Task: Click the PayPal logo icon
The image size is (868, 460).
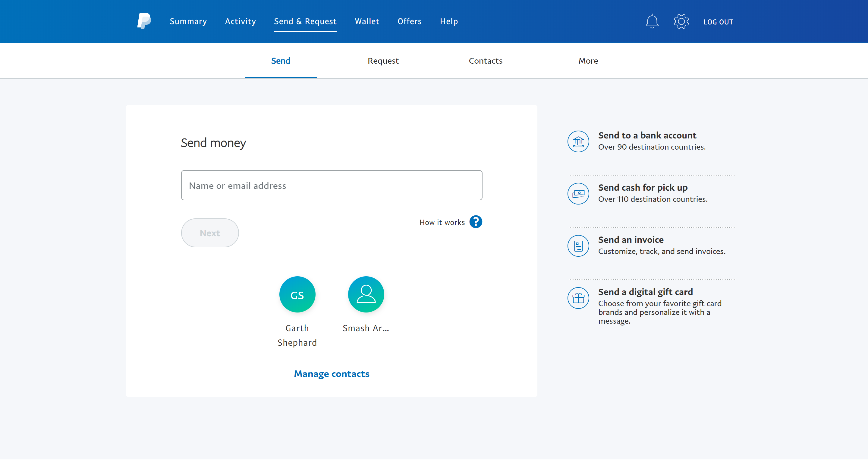Action: click(144, 21)
